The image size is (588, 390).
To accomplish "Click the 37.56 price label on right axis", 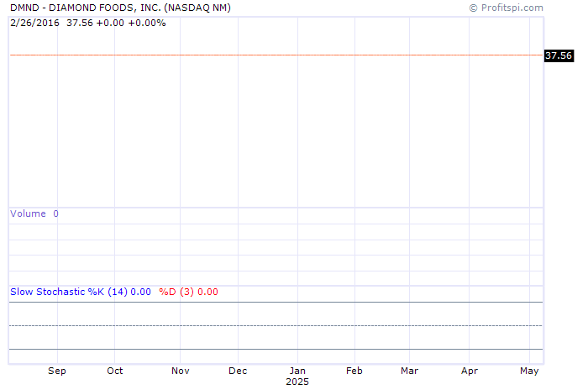I will click(559, 55).
